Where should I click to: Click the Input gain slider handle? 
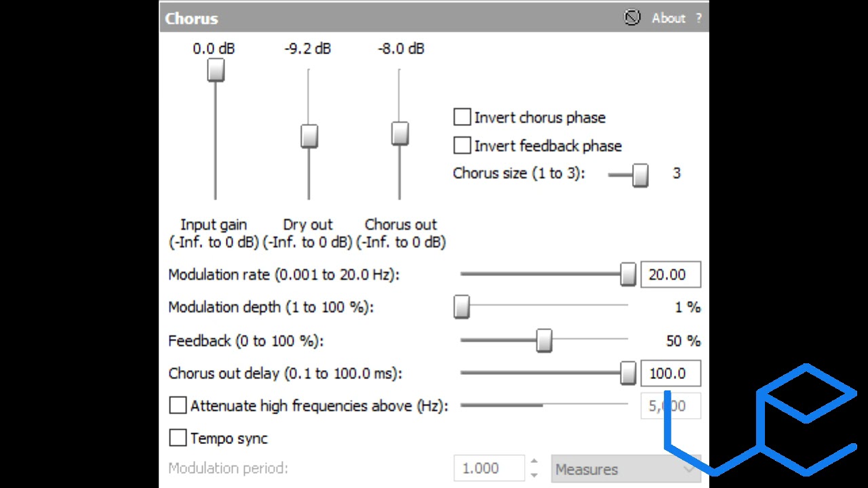coord(216,70)
